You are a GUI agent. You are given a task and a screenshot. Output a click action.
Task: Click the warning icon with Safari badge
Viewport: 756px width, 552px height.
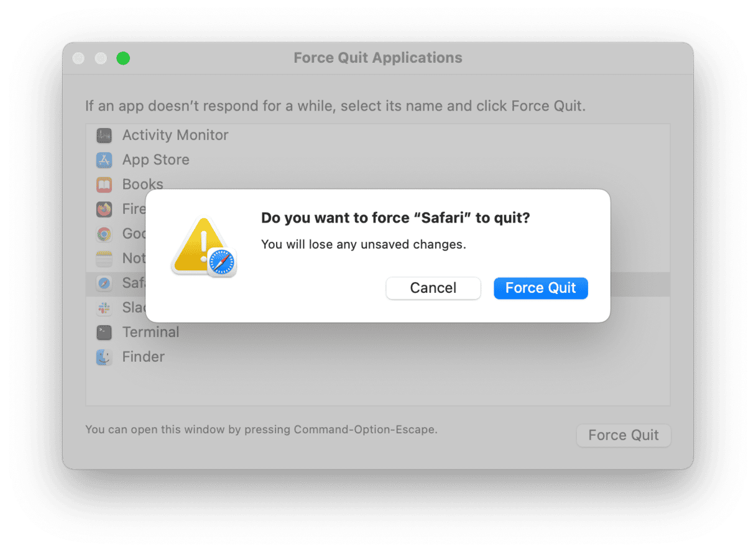(204, 247)
